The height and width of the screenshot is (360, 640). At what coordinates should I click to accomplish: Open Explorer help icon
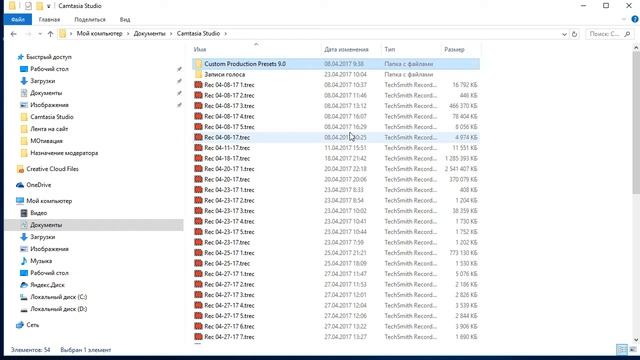click(635, 19)
